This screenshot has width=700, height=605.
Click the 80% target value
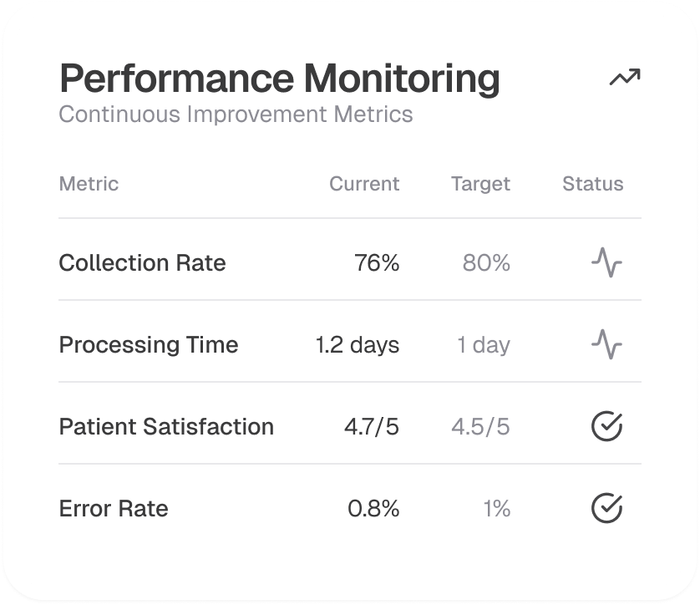coord(486,263)
